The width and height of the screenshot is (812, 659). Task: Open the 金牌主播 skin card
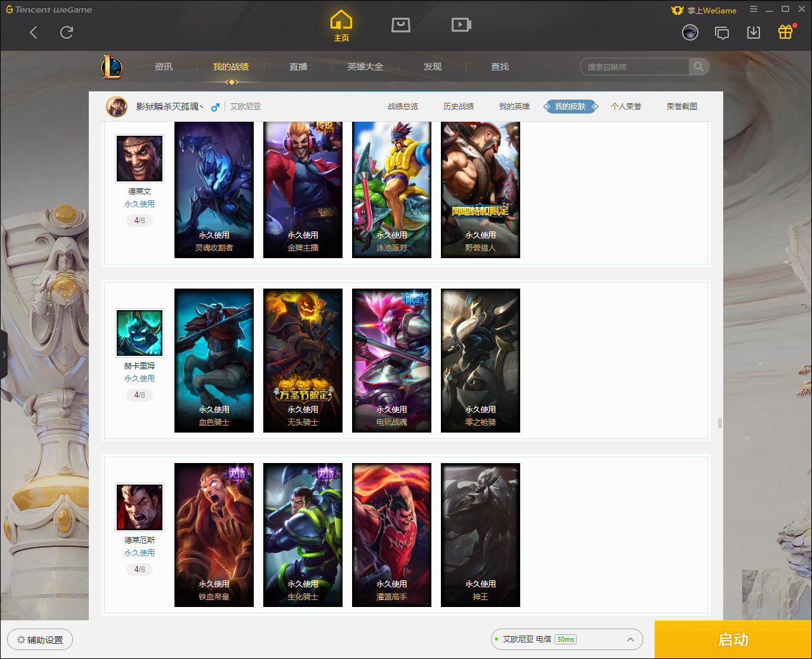point(303,190)
